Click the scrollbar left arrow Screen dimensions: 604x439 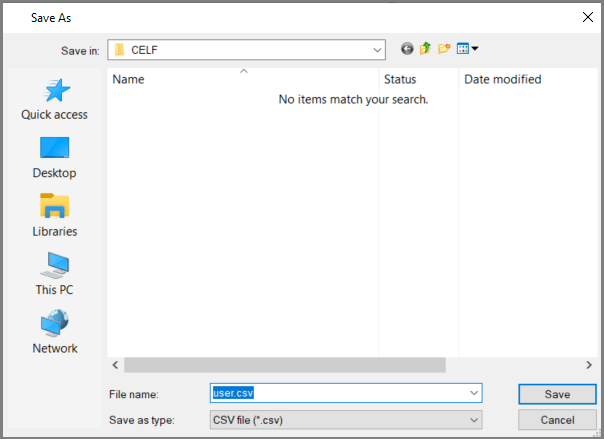point(115,365)
